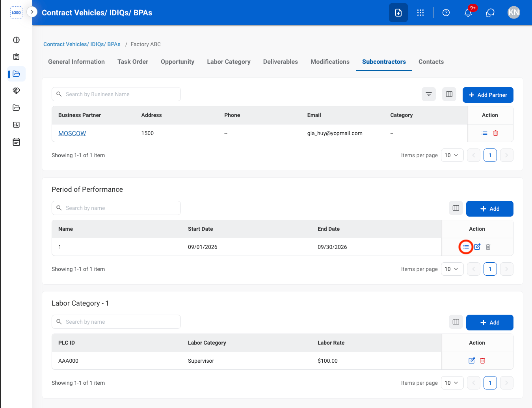The width and height of the screenshot is (532, 408).
Task: Edit the AAA000 Supervisor labor category
Action: point(472,361)
